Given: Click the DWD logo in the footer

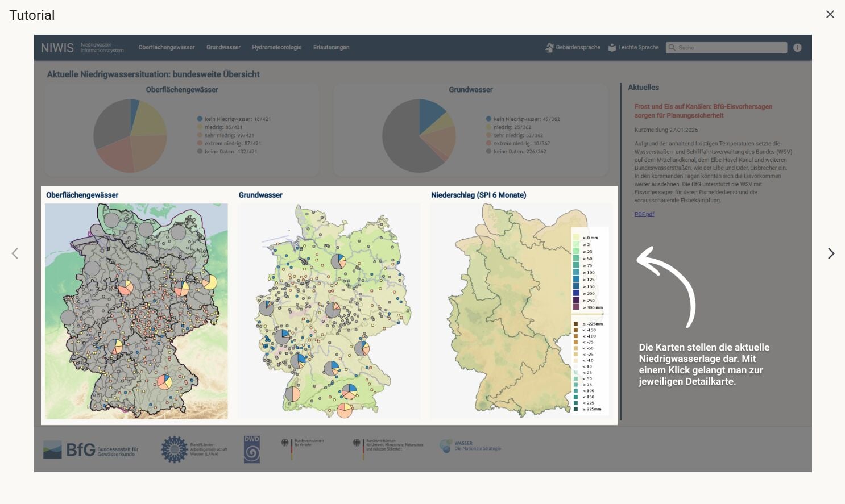Looking at the screenshot, I should coord(251,449).
